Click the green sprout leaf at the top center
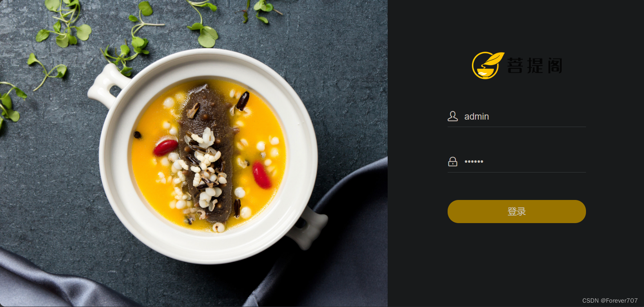Image resolution: width=644 pixels, height=307 pixels. pos(205,33)
